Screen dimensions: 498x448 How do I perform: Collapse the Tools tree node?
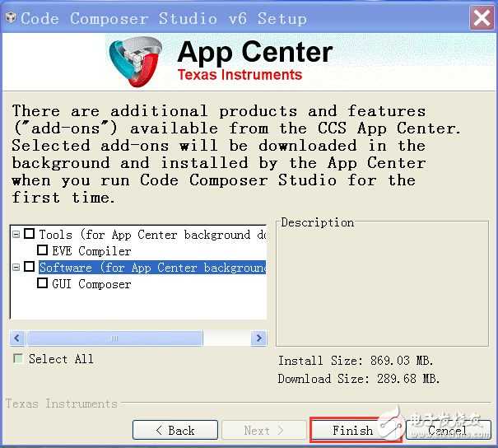16,235
